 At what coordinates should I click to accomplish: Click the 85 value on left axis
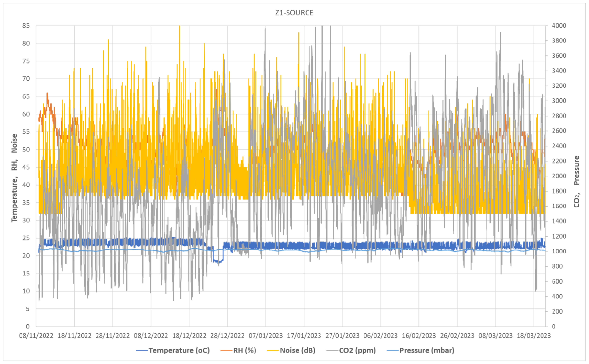coord(26,25)
